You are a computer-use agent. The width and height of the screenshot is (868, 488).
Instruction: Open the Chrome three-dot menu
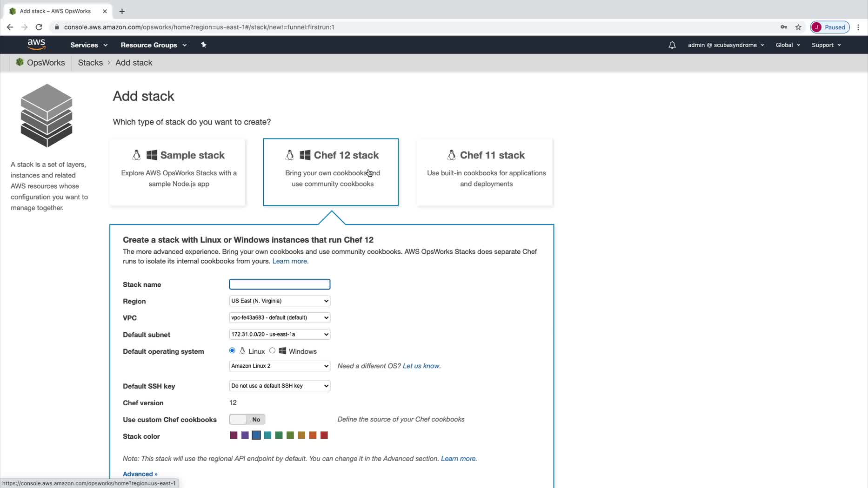coord(858,27)
